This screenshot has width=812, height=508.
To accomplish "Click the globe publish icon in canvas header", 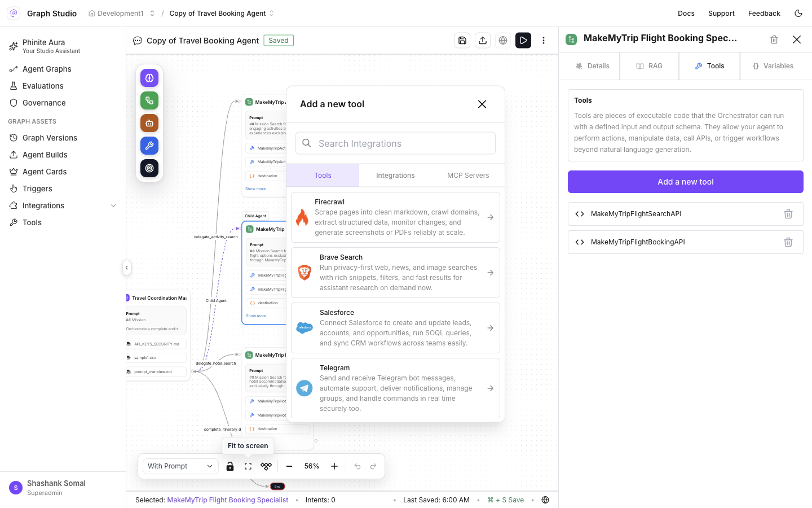I will point(503,41).
